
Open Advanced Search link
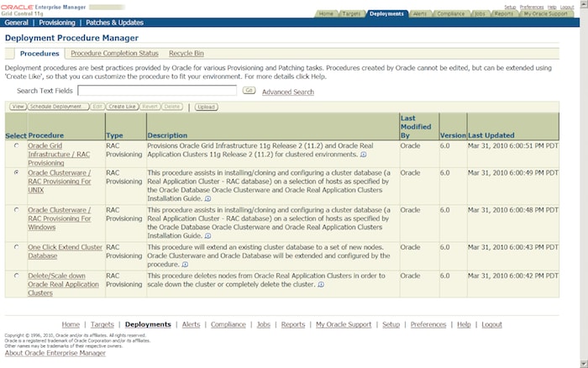coord(288,92)
